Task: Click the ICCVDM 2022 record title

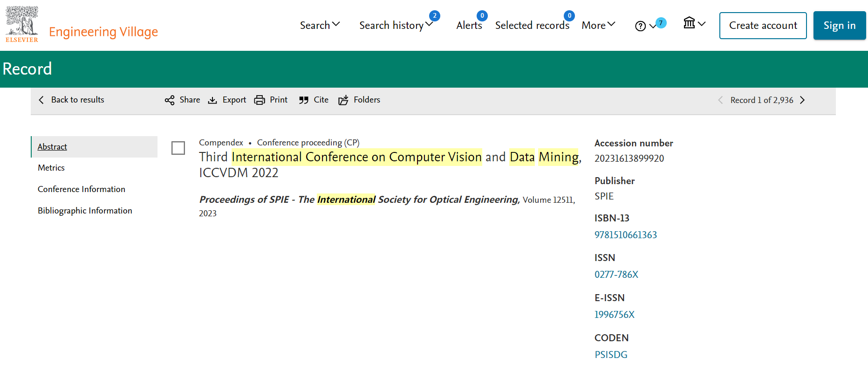Action: 390,165
